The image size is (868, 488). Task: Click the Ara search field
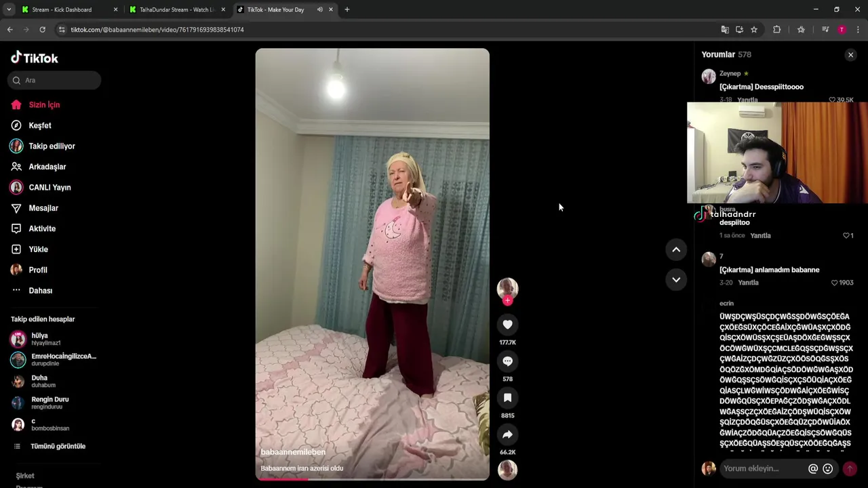(54, 80)
